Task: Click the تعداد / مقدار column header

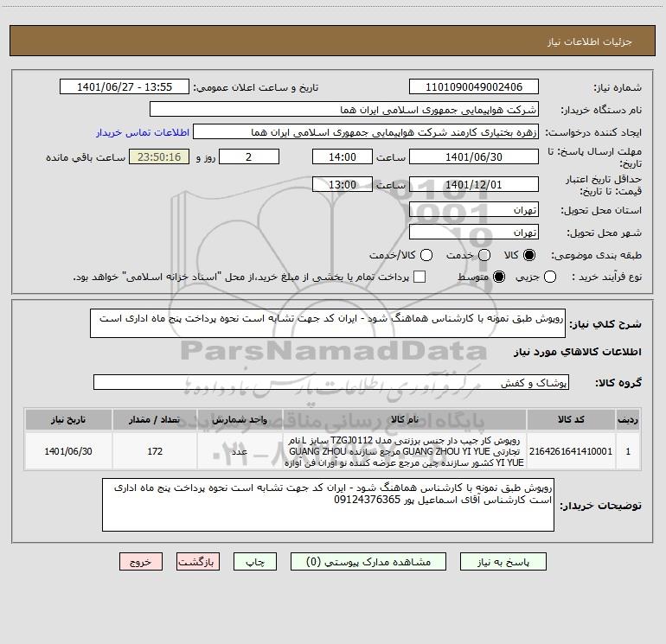Action: (155, 419)
